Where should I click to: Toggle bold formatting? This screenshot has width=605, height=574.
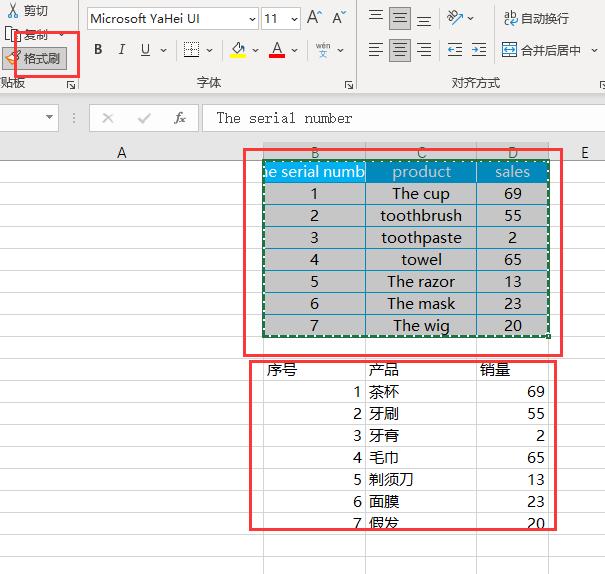(x=98, y=50)
